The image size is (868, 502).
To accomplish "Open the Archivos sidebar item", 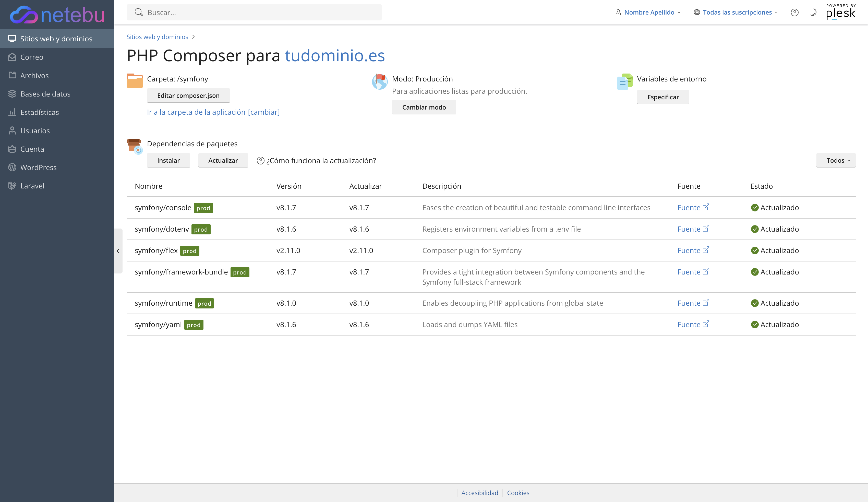I will [57, 76].
